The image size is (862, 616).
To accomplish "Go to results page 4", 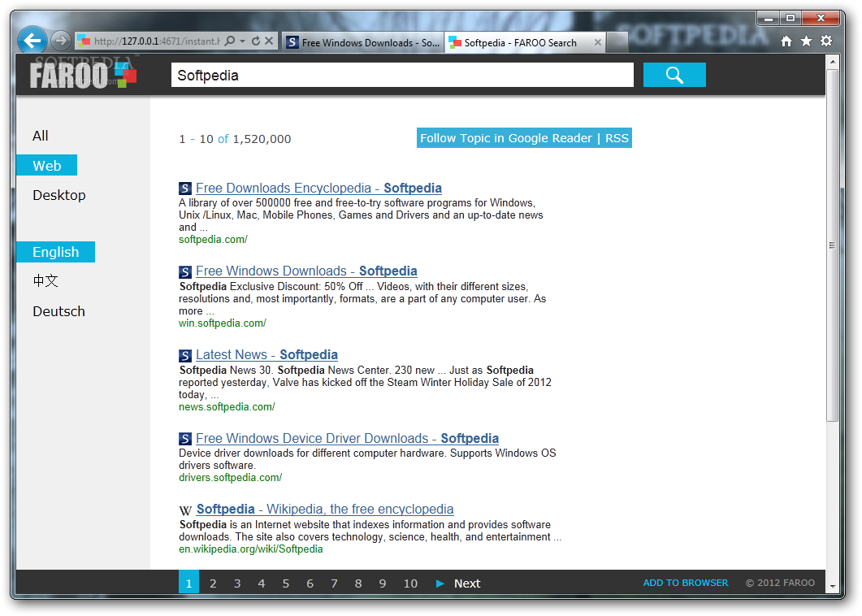I will click(261, 583).
